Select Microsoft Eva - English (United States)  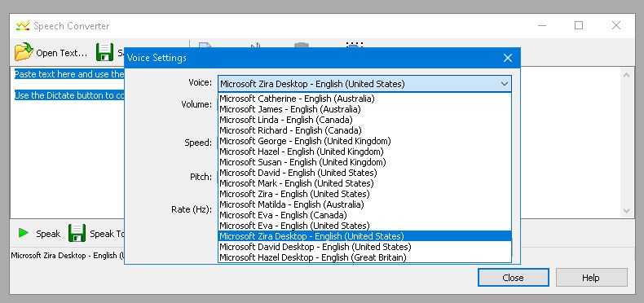364,226
